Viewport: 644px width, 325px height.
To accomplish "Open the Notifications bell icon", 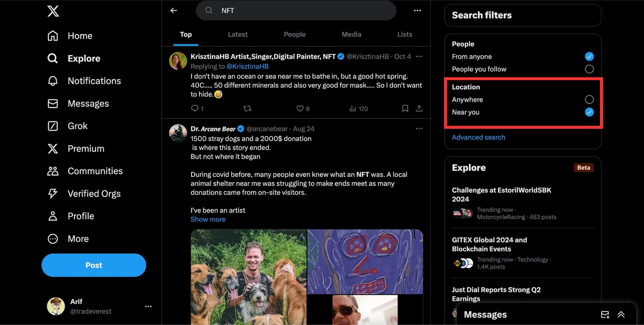I will coord(52,81).
